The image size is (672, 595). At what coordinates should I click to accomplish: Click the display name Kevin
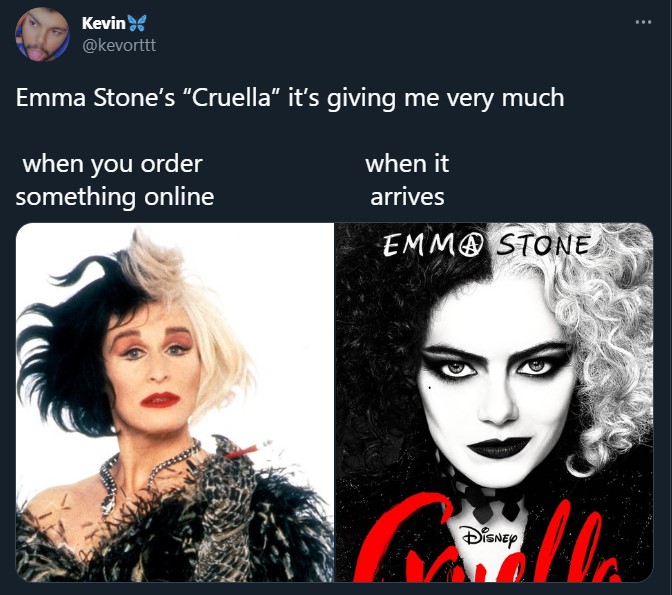pyautogui.click(x=103, y=23)
